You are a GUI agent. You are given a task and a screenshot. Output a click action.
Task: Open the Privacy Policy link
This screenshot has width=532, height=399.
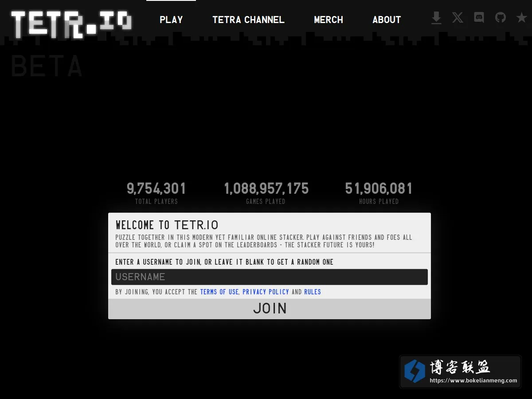pyautogui.click(x=266, y=292)
